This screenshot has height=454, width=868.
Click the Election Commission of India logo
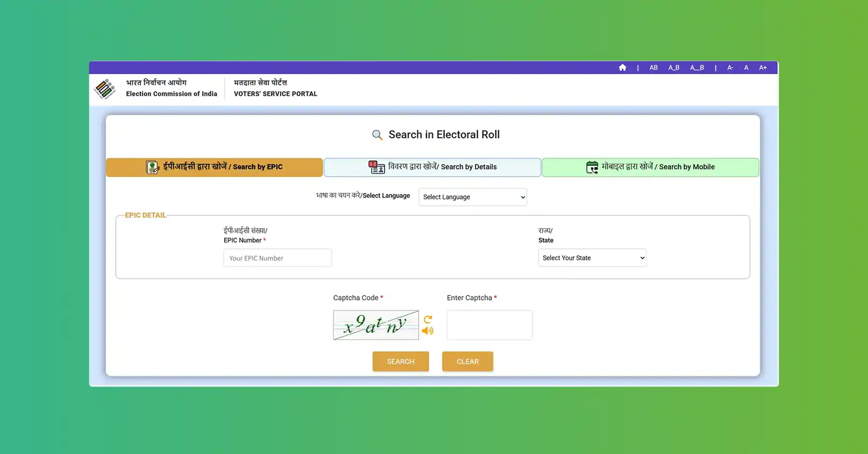105,89
